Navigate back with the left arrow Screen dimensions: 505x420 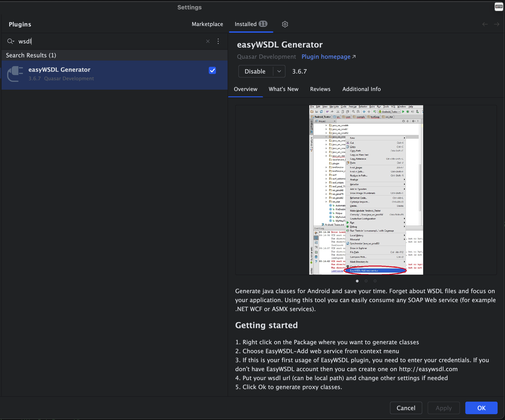click(x=485, y=24)
